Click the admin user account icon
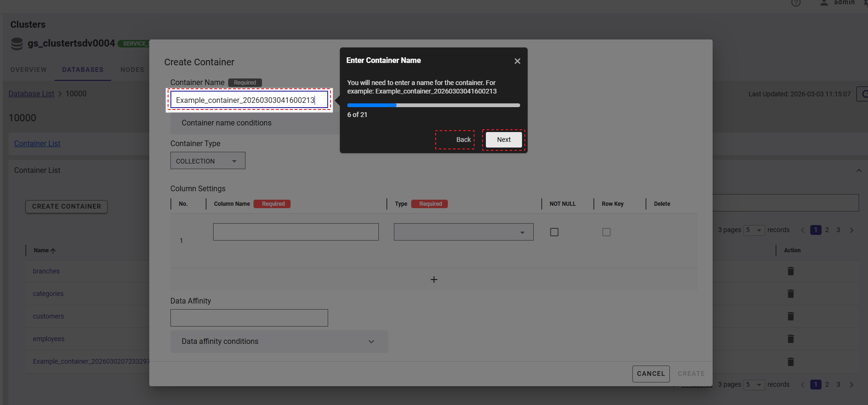This screenshot has height=405, width=868. (824, 3)
